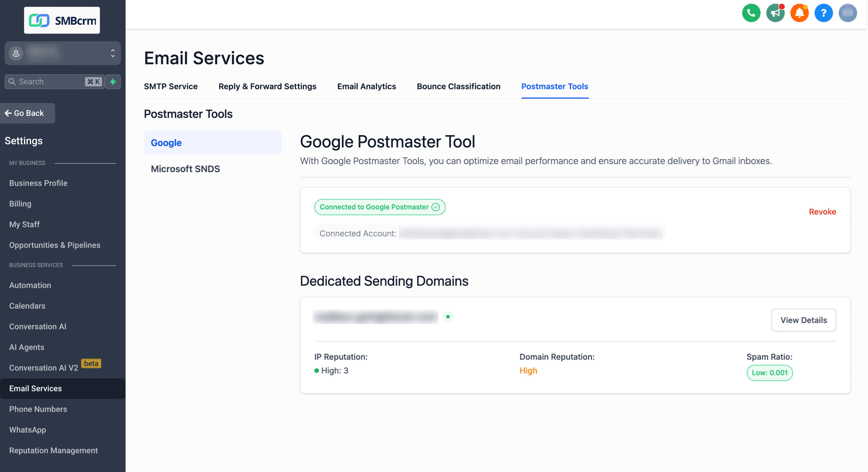Click the blurred sending domain name
This screenshot has height=472, width=868.
point(375,317)
